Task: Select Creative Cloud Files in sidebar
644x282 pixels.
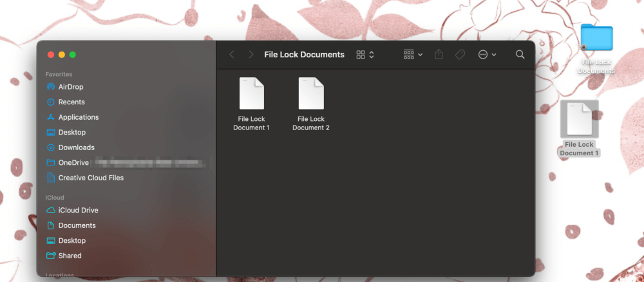Action: [x=90, y=178]
